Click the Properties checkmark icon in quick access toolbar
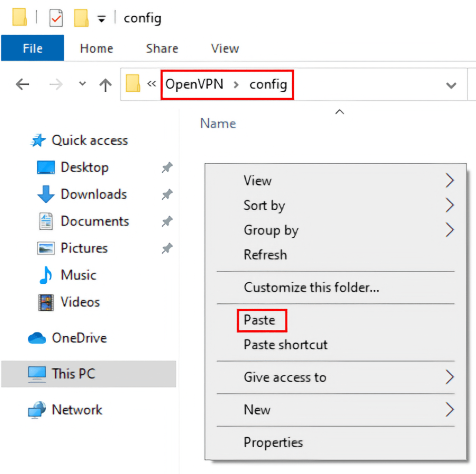This screenshot has width=476, height=474. [56, 18]
